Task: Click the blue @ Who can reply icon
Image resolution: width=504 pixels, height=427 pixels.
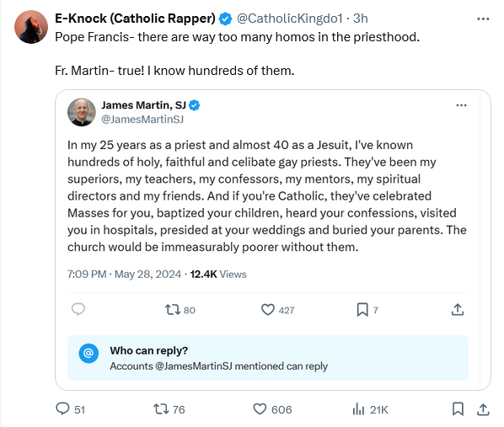Action: pyautogui.click(x=88, y=353)
